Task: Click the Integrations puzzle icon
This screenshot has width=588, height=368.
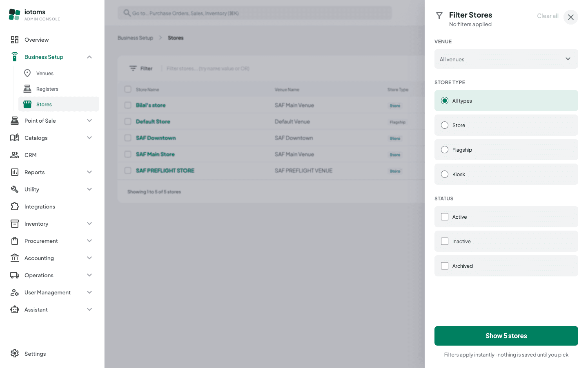Action: coord(15,206)
